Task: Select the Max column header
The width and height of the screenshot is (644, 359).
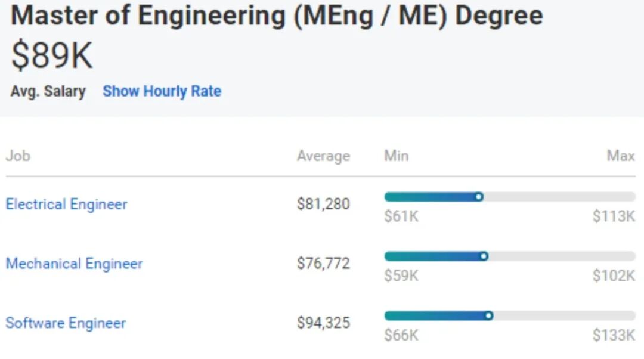Action: [621, 156]
